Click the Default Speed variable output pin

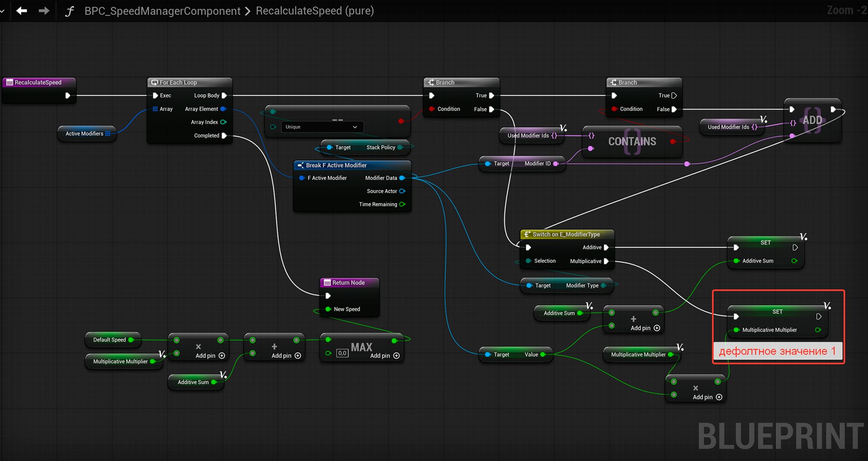coord(131,339)
